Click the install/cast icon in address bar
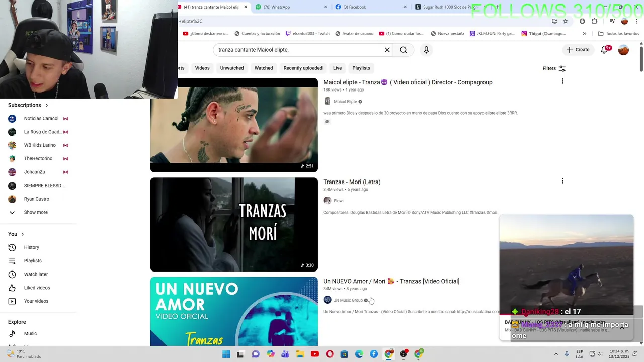 point(554,21)
